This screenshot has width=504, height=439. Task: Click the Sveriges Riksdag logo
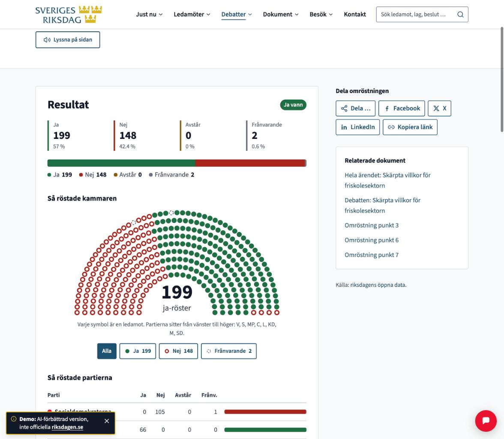pos(69,15)
